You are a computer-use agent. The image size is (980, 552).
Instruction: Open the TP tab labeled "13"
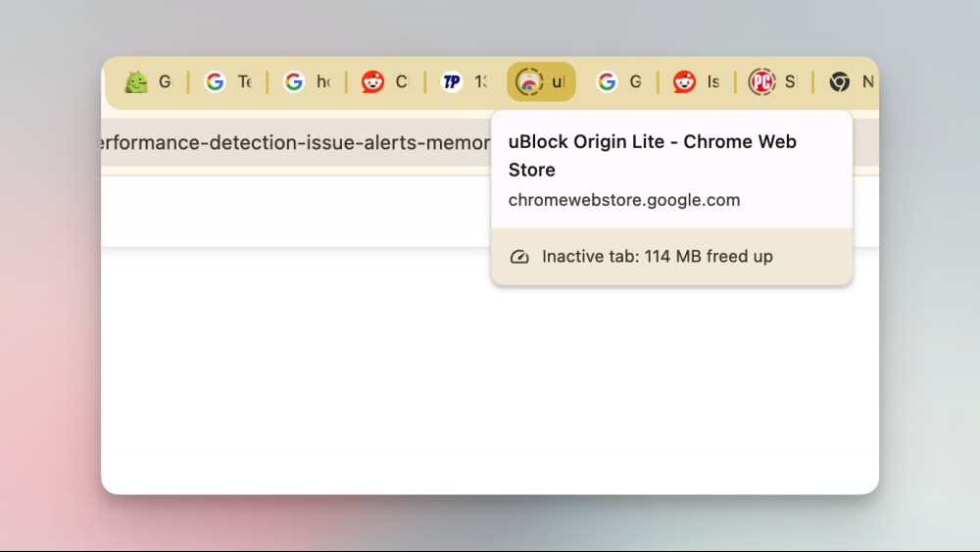point(464,82)
